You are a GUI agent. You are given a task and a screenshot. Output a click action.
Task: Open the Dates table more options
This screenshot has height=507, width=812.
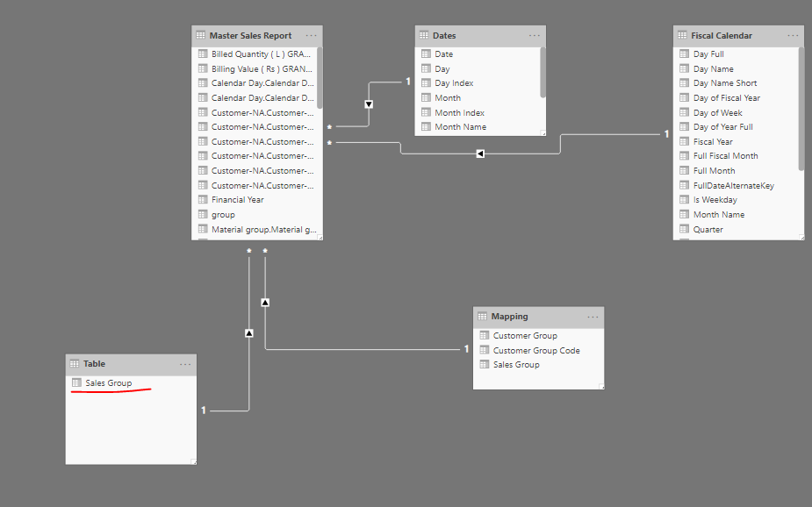tap(535, 36)
